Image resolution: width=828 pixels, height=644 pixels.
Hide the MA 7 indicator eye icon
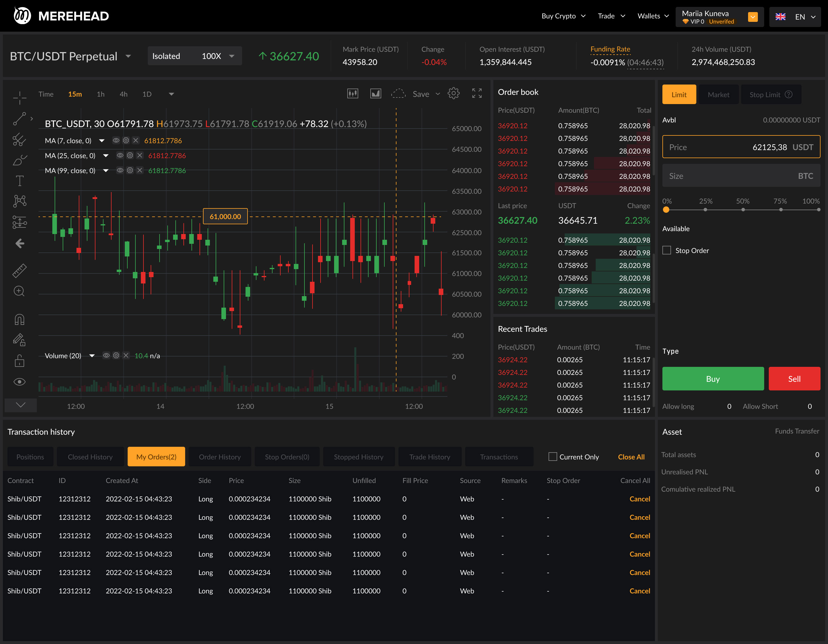(116, 141)
